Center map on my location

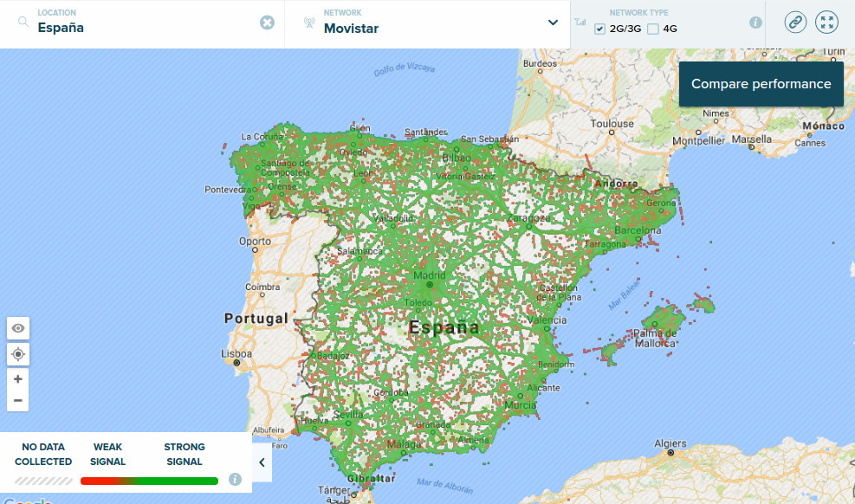tap(18, 354)
